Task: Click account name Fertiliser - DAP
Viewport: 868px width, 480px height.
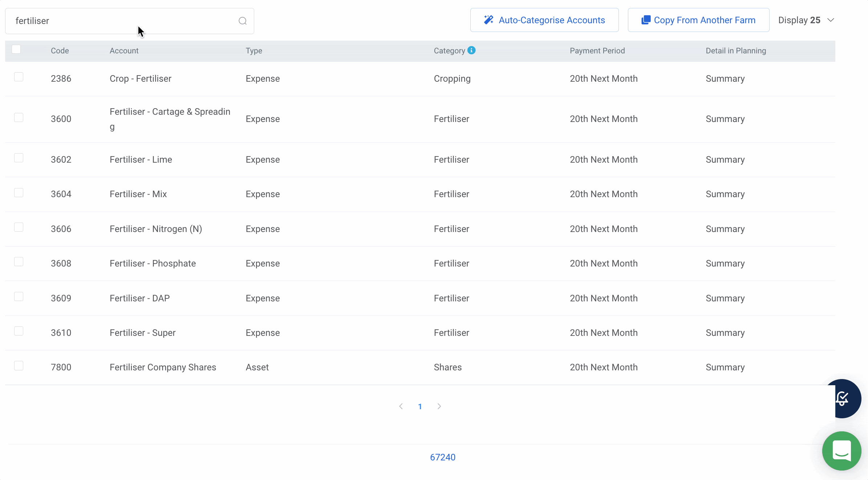Action: pyautogui.click(x=140, y=298)
